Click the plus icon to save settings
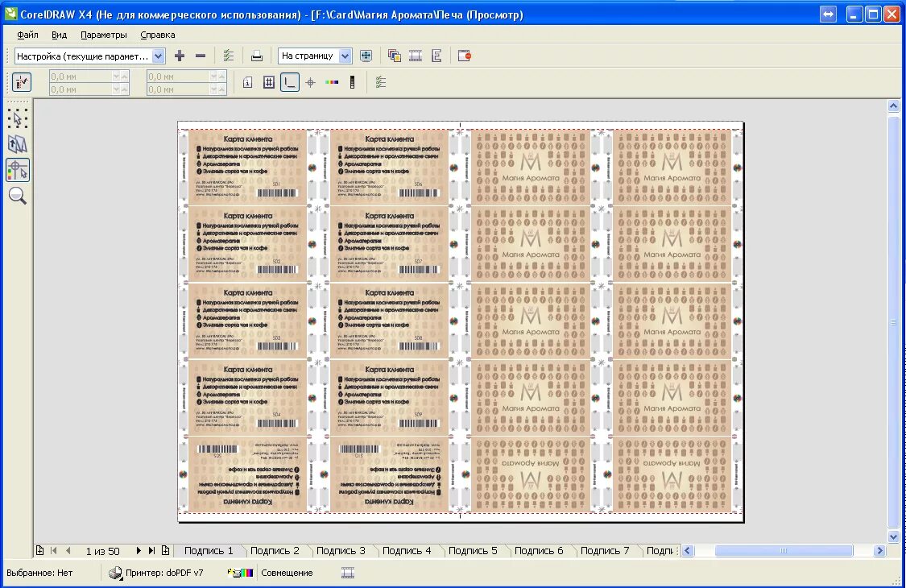This screenshot has height=588, width=906. (x=180, y=56)
